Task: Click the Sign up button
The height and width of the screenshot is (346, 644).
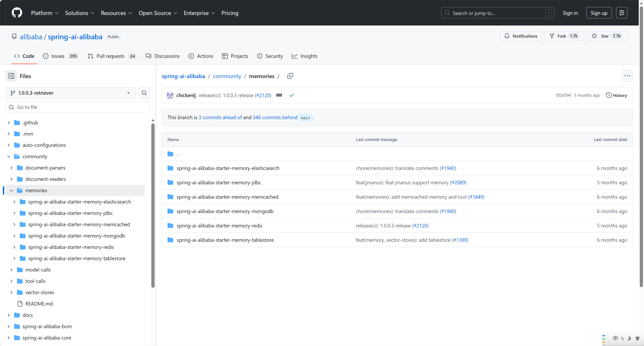Action: point(599,13)
